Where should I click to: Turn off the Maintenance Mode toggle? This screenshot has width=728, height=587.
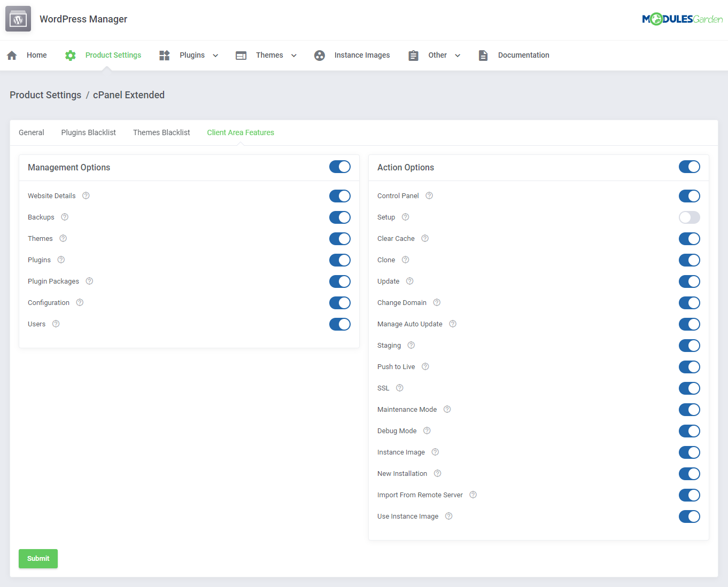tap(690, 410)
